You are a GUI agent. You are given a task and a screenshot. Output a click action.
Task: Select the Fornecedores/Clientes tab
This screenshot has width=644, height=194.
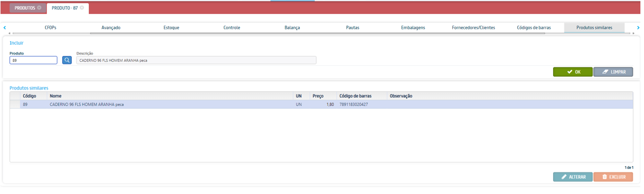[473, 28]
